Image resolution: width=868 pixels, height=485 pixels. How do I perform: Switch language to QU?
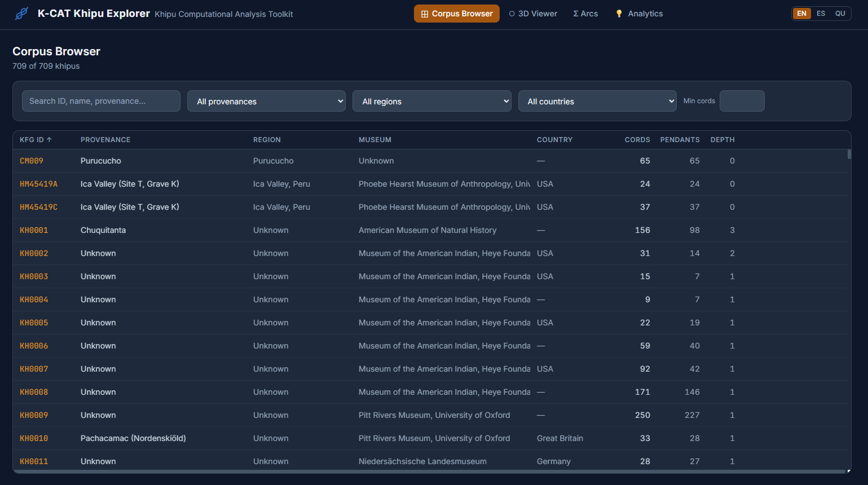click(840, 14)
